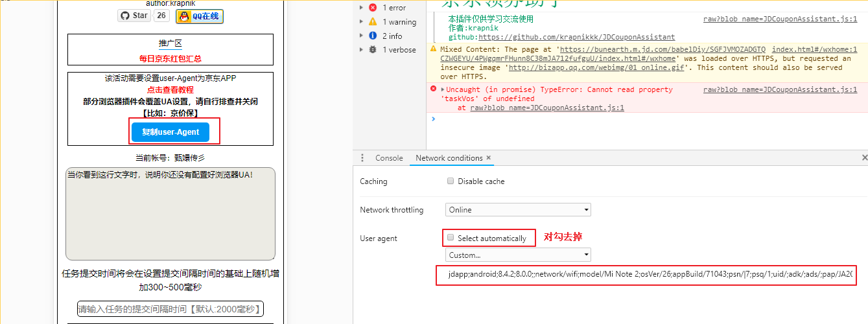Open the Network throttling Online dropdown
Image resolution: width=868 pixels, height=324 pixels.
tap(519, 210)
